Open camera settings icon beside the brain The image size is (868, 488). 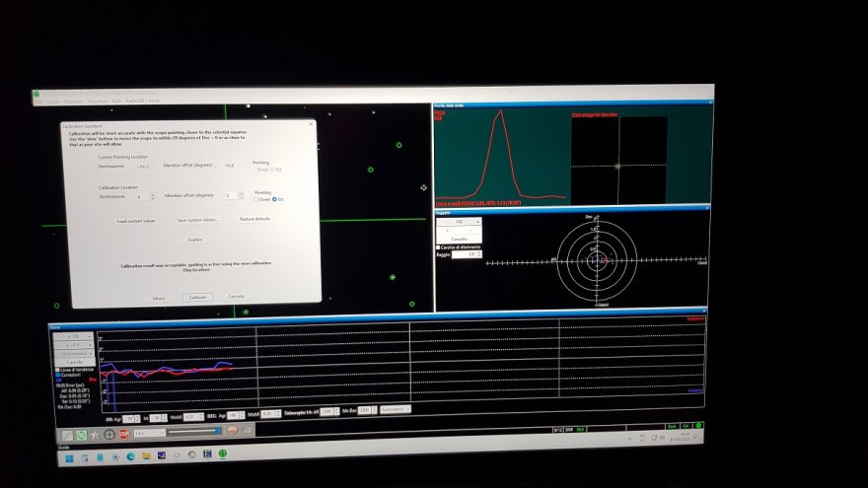click(244, 431)
